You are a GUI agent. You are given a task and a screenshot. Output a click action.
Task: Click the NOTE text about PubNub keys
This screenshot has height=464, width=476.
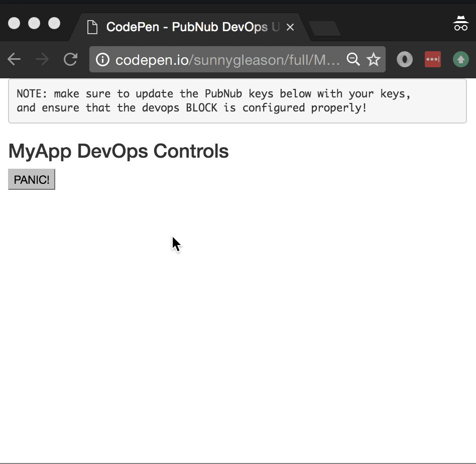click(x=213, y=100)
